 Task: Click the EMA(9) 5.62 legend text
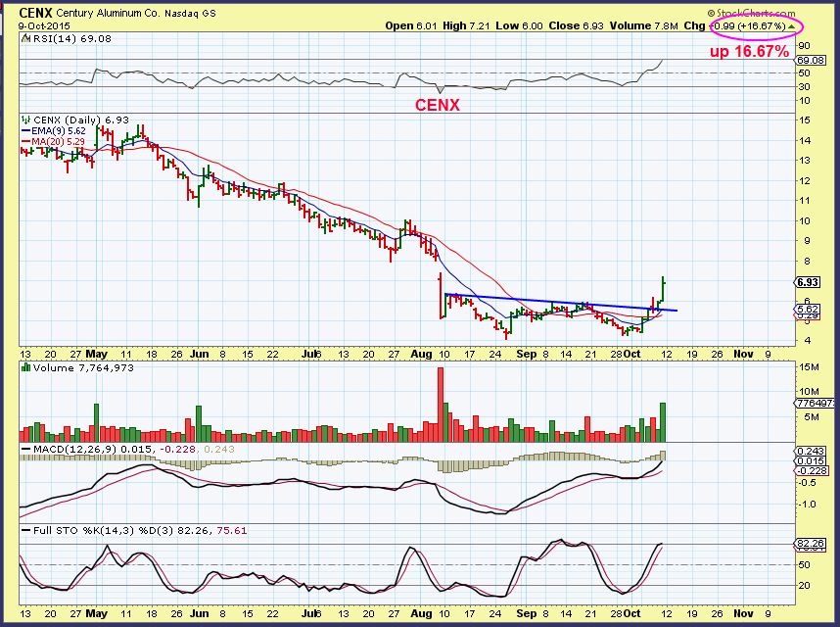[59, 130]
